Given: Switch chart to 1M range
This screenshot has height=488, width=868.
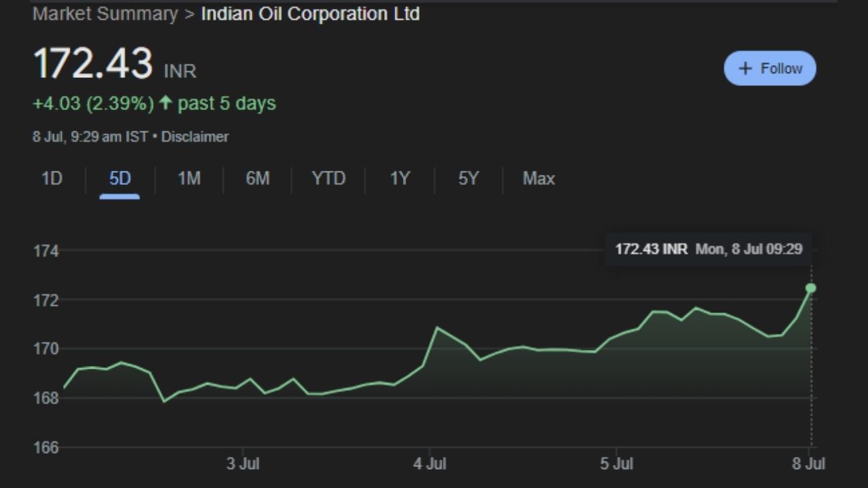Looking at the screenshot, I should tap(189, 179).
